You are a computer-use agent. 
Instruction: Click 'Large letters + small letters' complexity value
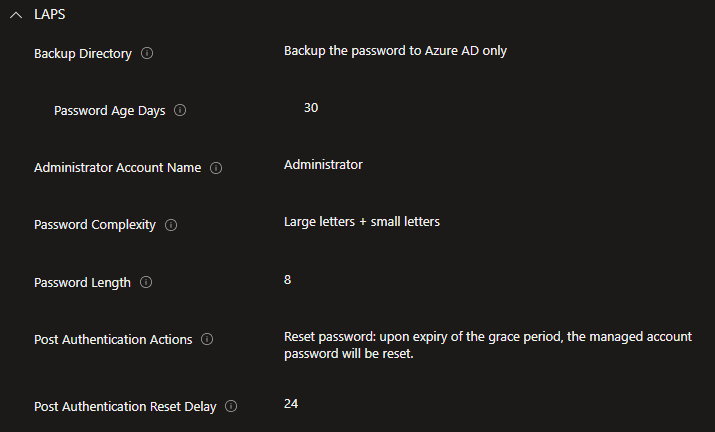[361, 222]
